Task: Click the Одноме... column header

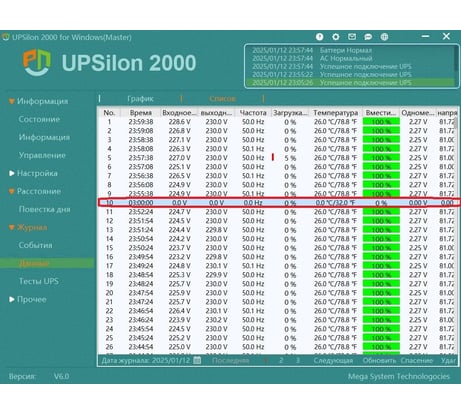Action: tap(418, 113)
